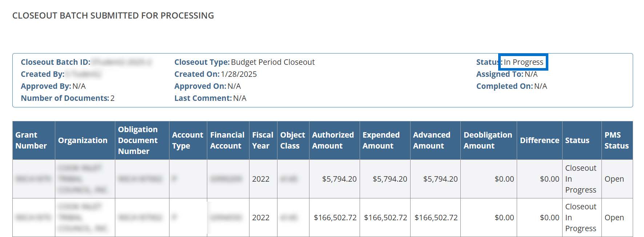This screenshot has width=644, height=237.
Task: Select the Fiscal Year column header
Action: pyautogui.click(x=262, y=140)
